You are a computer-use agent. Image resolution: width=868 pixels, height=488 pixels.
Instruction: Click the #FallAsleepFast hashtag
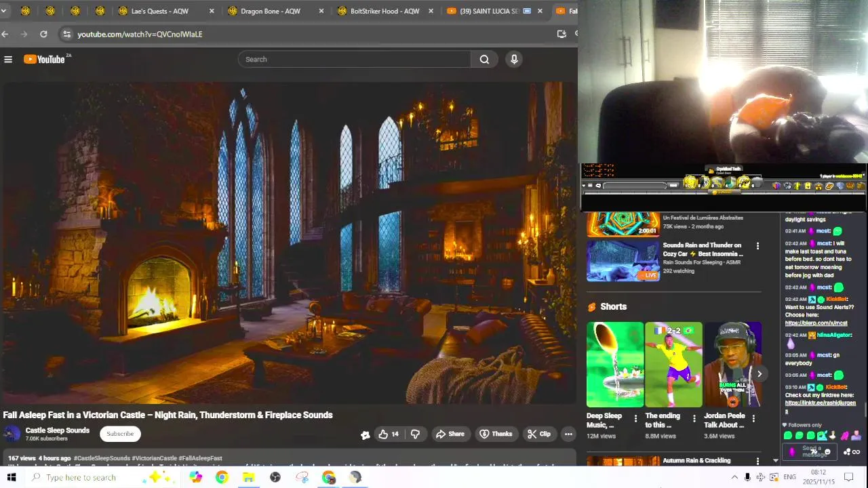[200, 459]
